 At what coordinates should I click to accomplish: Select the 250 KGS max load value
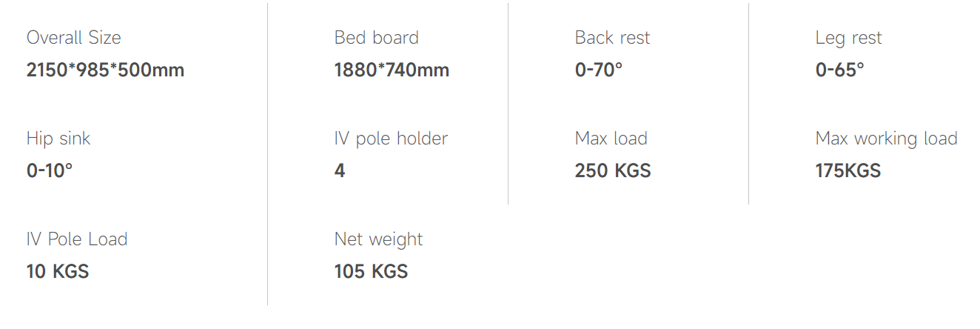coord(613,171)
